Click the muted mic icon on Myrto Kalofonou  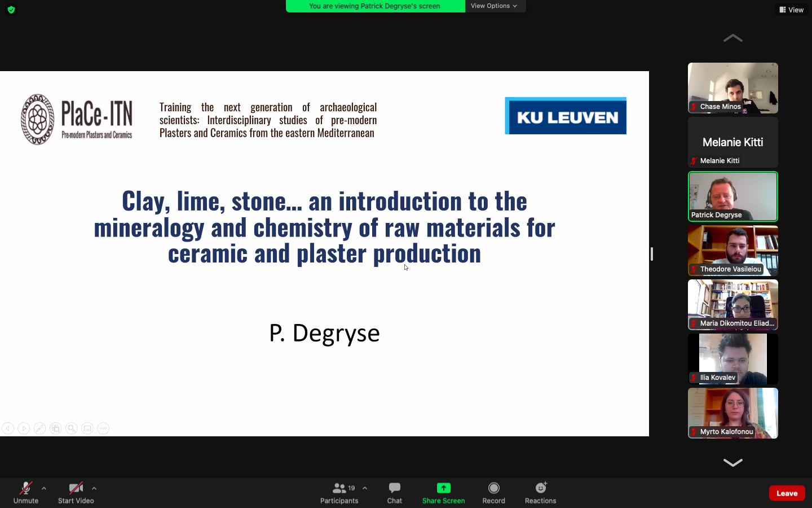[x=694, y=432]
